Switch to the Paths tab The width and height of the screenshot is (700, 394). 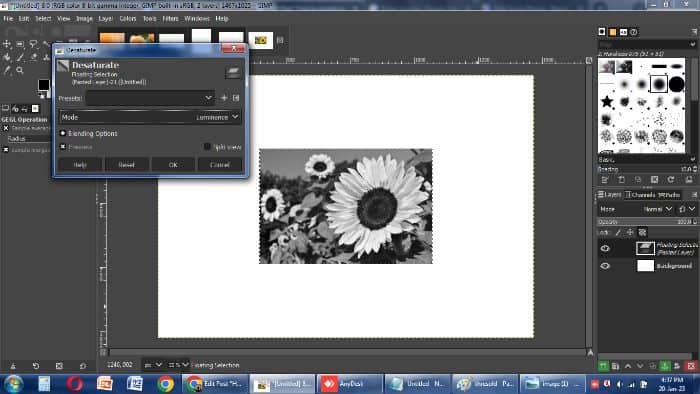click(x=669, y=195)
